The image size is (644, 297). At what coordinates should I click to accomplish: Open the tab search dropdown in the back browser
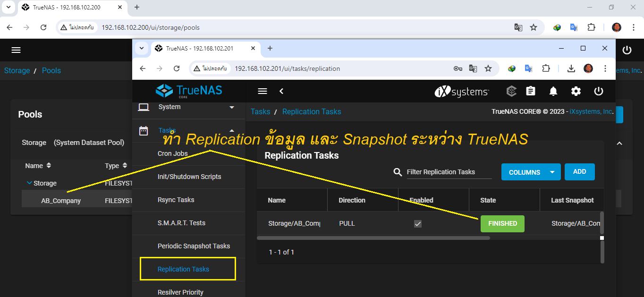coord(8,7)
